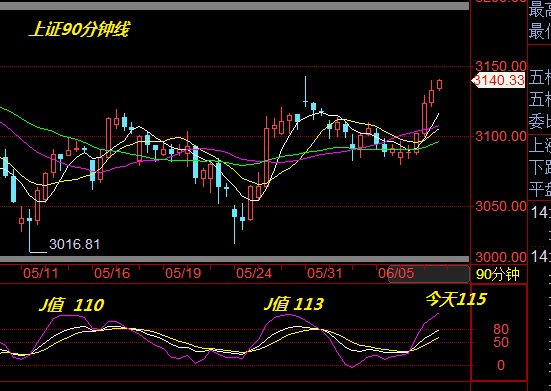551x391 pixels.
Task: Select the 今天115 annotation text
Action: point(456,299)
